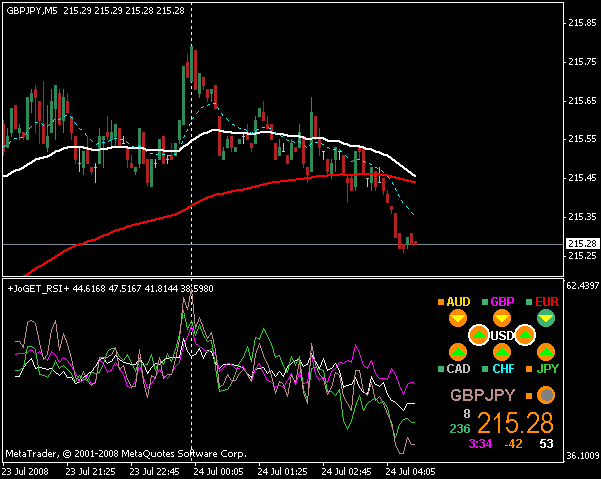Viewport: 601px width, 479px height.
Task: Click the 24 Jul 00:05 time label
Action: point(218,471)
